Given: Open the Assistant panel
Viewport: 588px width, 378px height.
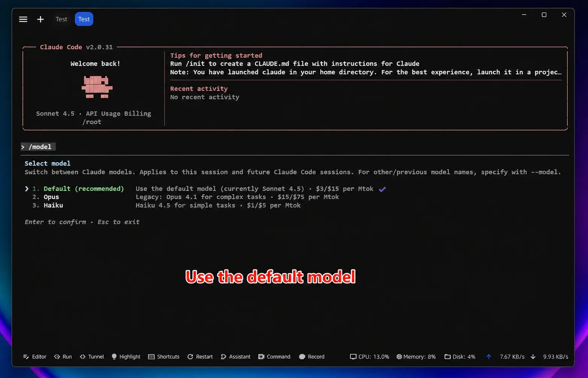Looking at the screenshot, I should 235,357.
